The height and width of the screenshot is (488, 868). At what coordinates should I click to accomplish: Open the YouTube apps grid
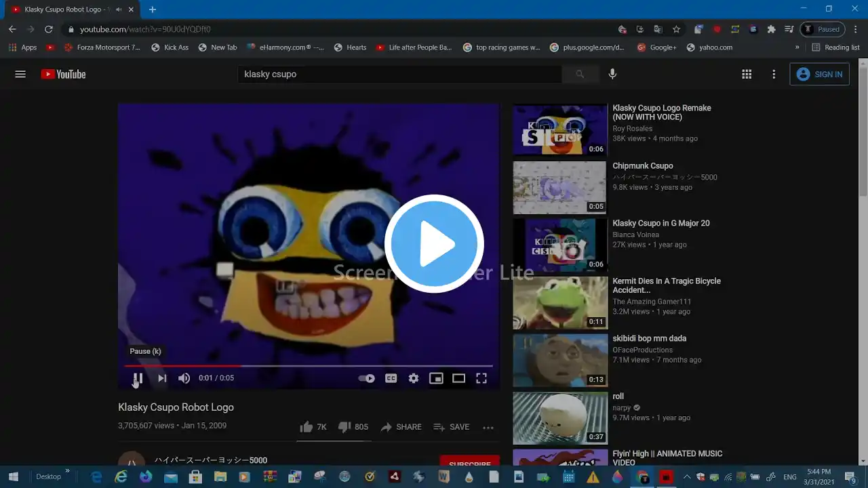coord(747,75)
